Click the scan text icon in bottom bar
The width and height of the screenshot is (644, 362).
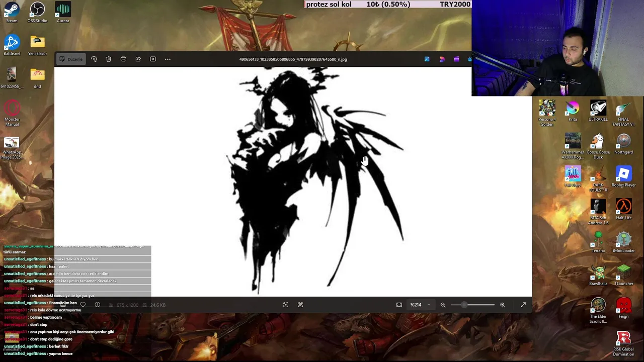[300, 305]
